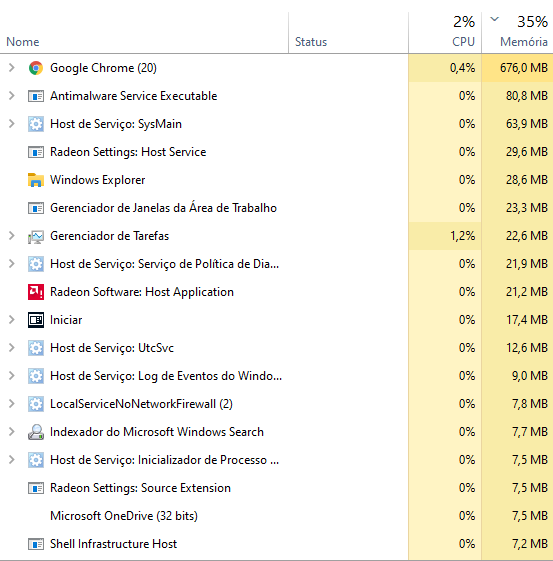This screenshot has height=561, width=553.
Task: Expand the Host de Serviço: UtcSvc entry
Action: click(x=11, y=348)
